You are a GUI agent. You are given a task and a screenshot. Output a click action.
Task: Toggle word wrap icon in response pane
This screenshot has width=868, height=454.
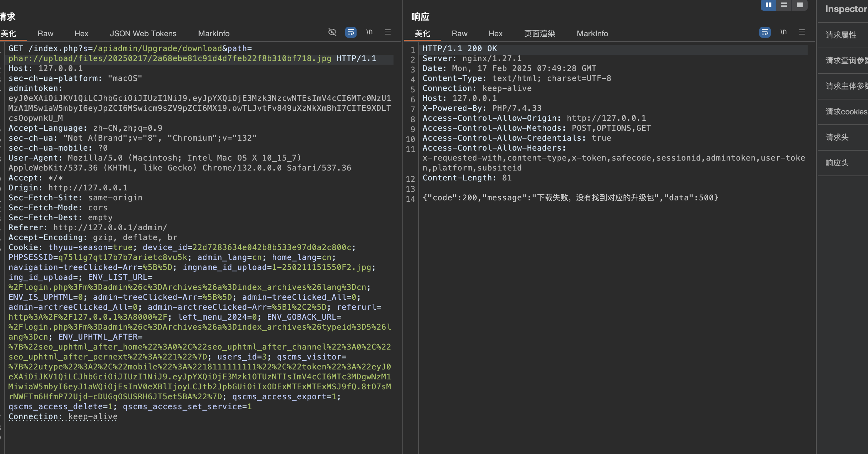(x=765, y=32)
